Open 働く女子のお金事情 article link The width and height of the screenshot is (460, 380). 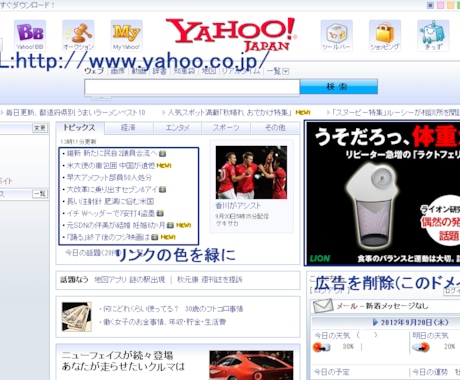(165, 322)
